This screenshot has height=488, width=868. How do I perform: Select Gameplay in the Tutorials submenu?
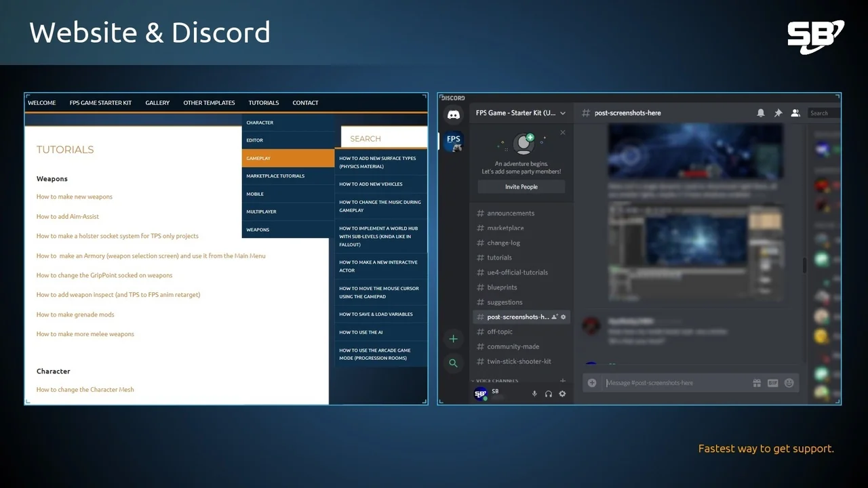tap(288, 158)
